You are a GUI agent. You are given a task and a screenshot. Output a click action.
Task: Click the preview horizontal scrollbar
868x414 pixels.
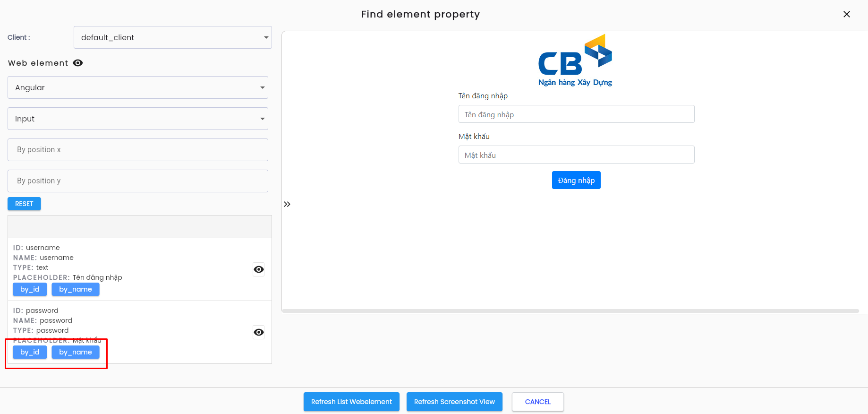[x=570, y=311]
